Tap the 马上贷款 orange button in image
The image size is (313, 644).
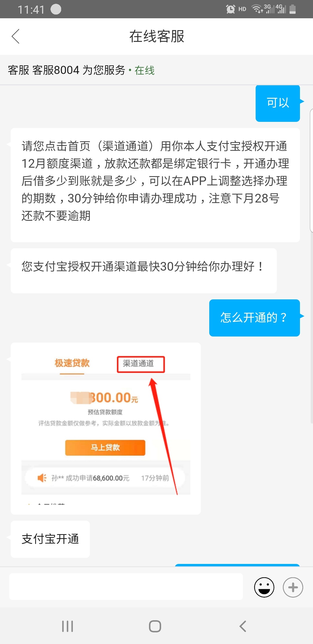tap(105, 448)
